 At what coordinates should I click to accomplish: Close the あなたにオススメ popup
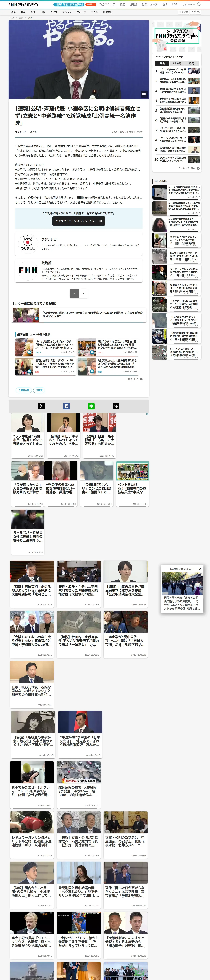(200, 568)
